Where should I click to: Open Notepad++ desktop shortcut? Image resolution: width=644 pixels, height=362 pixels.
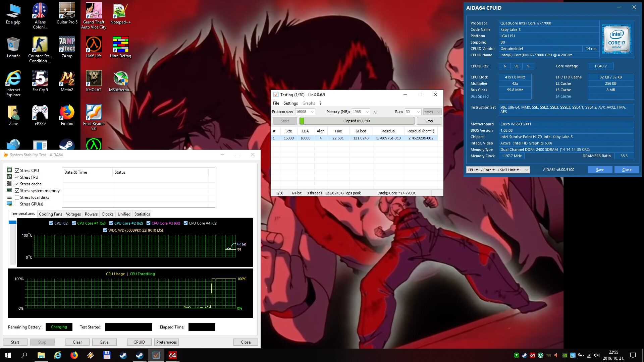[120, 13]
